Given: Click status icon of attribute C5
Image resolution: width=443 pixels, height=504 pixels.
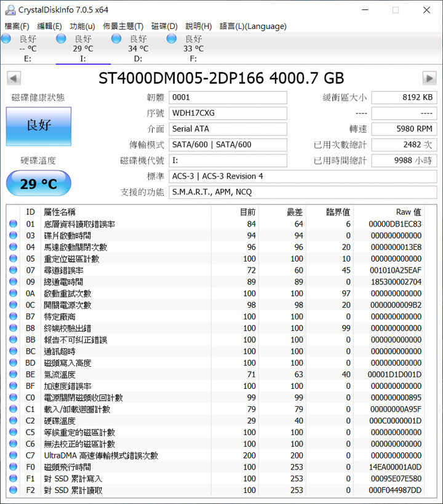Looking at the screenshot, I should point(13,431).
